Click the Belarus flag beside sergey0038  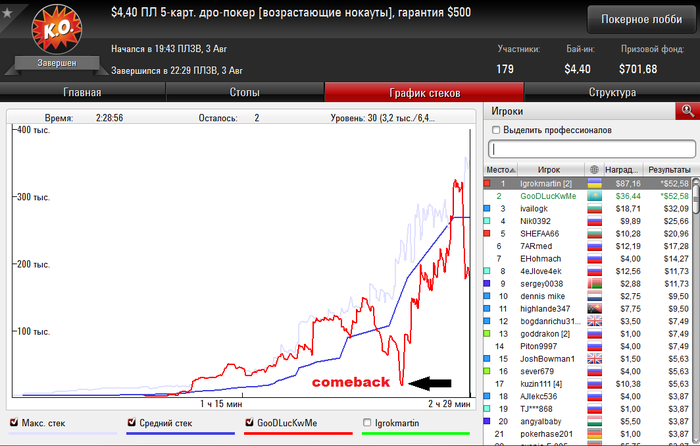tap(594, 283)
